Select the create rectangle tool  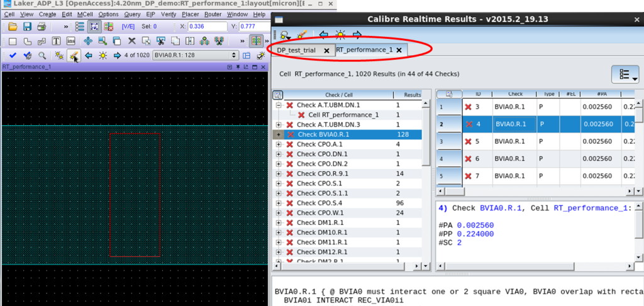(13, 41)
